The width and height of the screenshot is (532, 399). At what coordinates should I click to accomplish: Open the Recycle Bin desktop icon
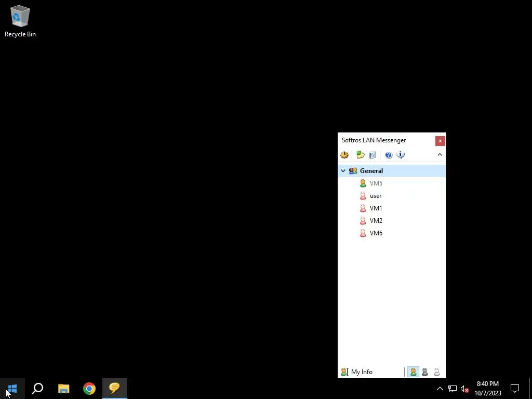(x=20, y=21)
